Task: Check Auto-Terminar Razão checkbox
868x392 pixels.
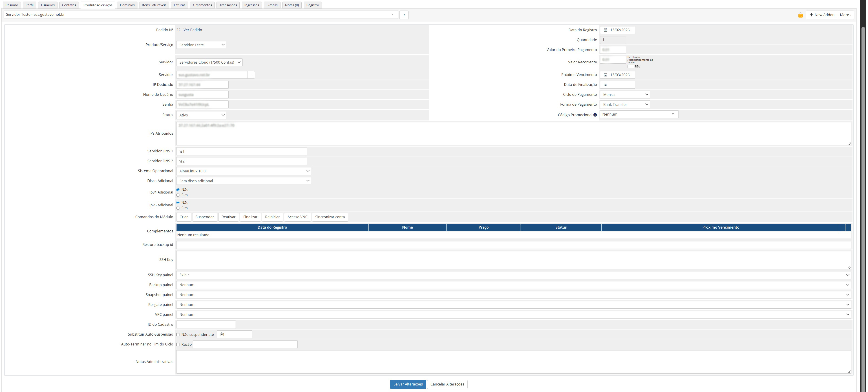Action: tap(178, 344)
